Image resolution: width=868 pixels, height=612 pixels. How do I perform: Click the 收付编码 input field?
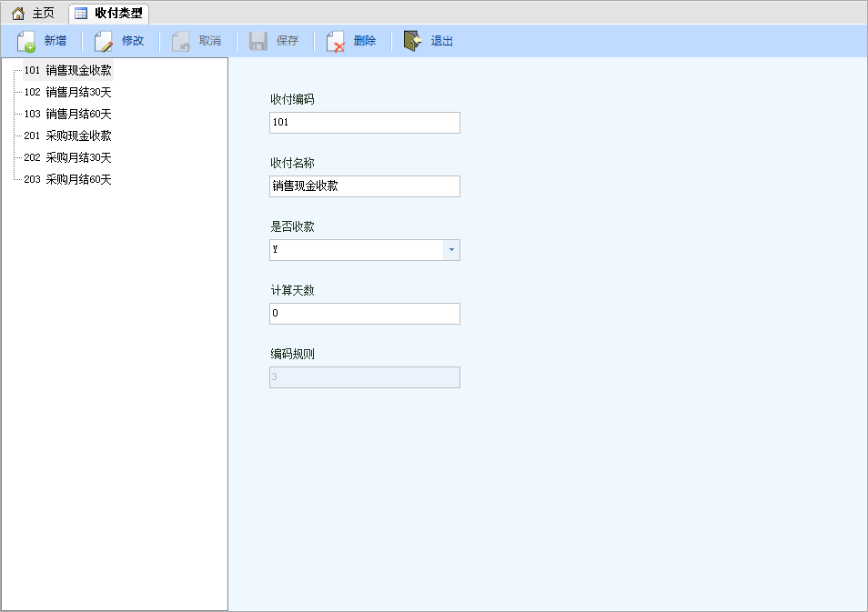(x=365, y=123)
